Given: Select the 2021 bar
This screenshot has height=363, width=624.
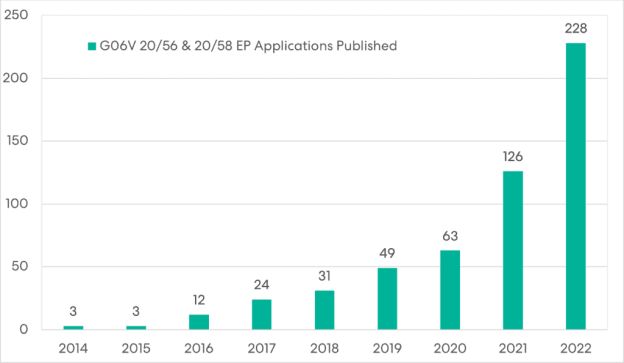Looking at the screenshot, I should coord(513,250).
